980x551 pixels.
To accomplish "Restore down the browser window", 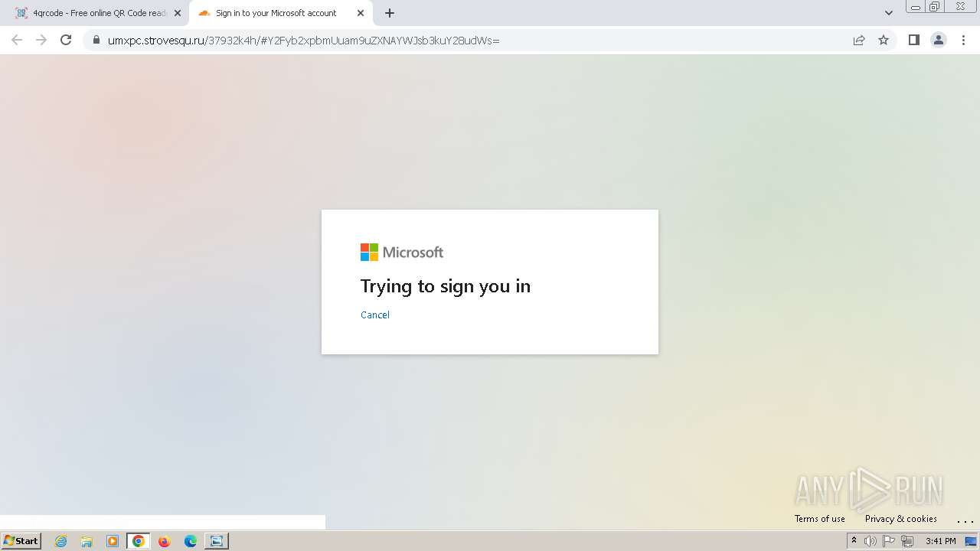I will 934,7.
